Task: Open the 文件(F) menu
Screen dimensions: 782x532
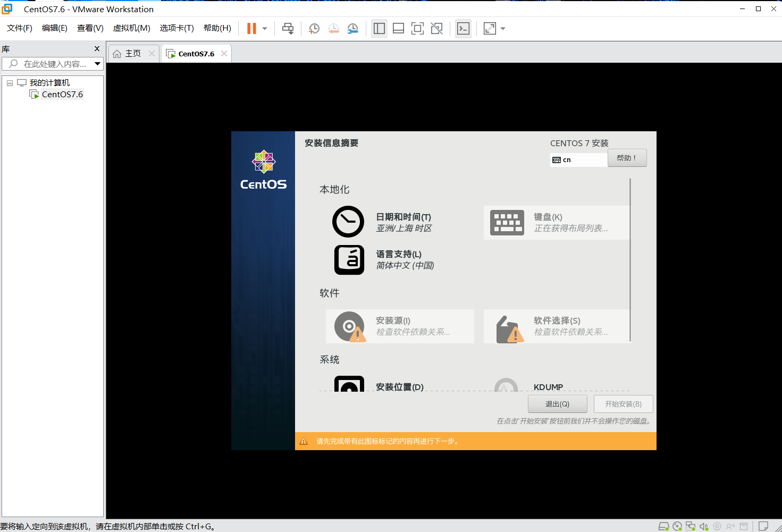Action: [20, 28]
